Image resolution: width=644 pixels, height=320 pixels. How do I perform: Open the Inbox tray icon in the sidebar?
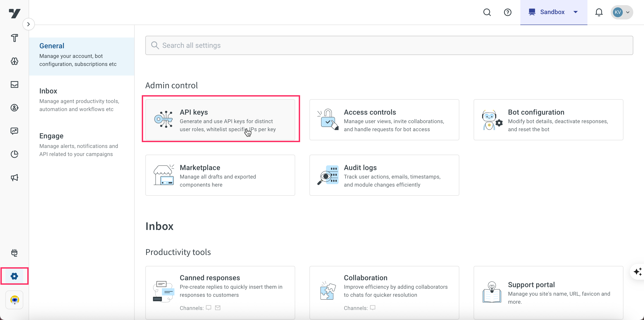15,84
